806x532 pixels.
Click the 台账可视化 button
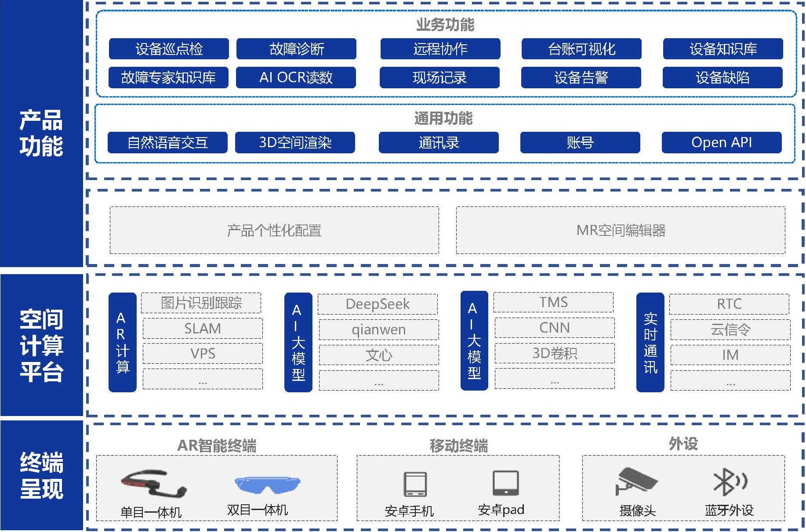(x=581, y=49)
